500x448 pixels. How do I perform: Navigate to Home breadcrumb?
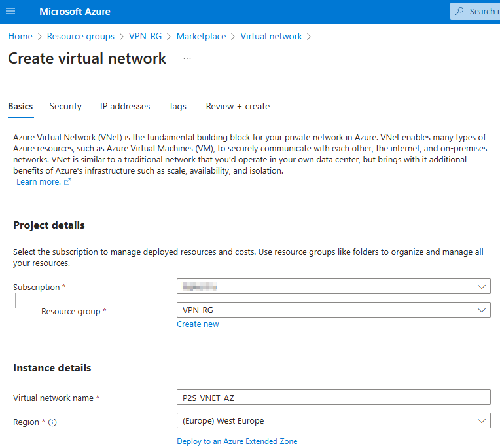tap(20, 37)
